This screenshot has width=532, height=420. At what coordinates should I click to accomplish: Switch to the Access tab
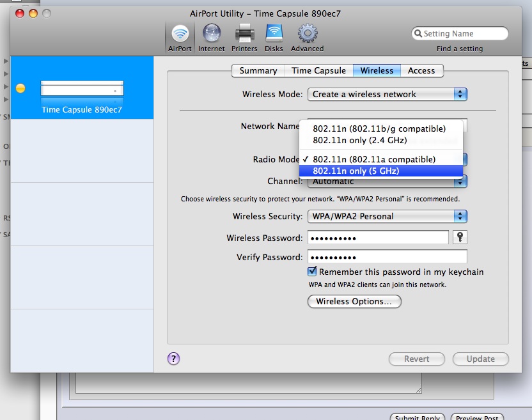(421, 70)
